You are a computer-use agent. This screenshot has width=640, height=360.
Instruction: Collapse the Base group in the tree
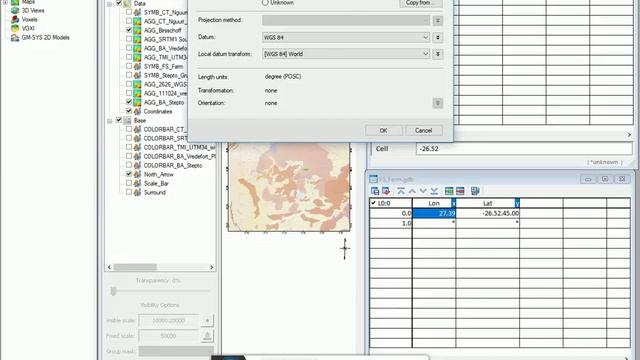click(109, 121)
